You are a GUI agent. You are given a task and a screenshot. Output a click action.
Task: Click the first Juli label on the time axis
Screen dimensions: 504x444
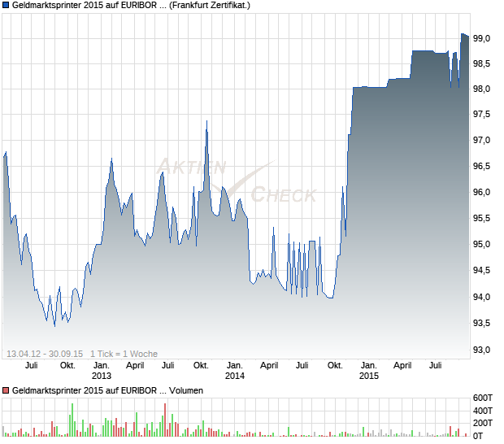pos(32,365)
